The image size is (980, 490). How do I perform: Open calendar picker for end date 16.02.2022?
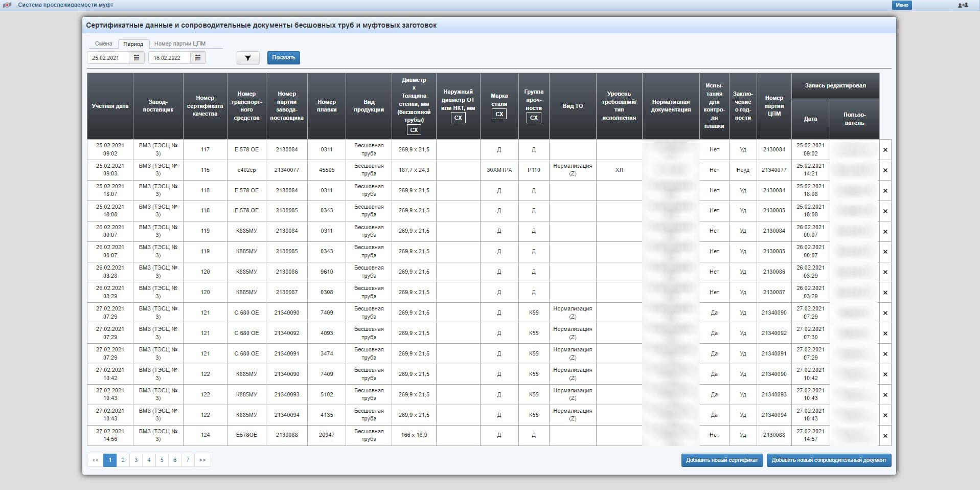(198, 58)
